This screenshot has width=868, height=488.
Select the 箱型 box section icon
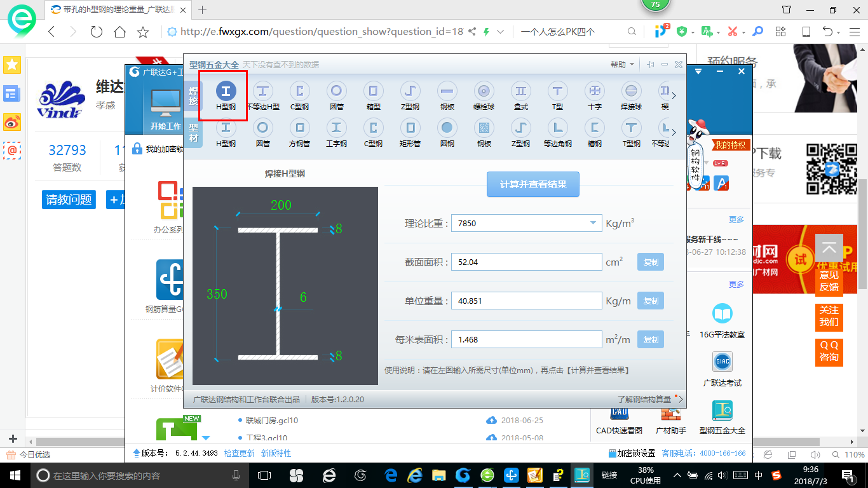373,96
